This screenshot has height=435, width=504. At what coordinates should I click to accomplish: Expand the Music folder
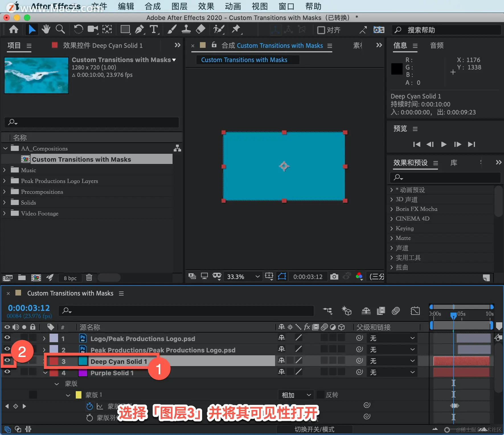[4, 170]
